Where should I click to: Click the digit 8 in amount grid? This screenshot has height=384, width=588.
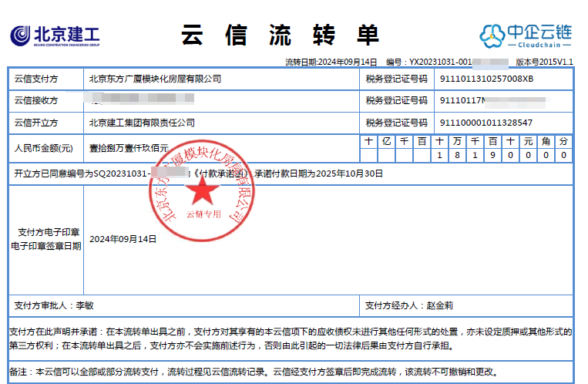(457, 155)
